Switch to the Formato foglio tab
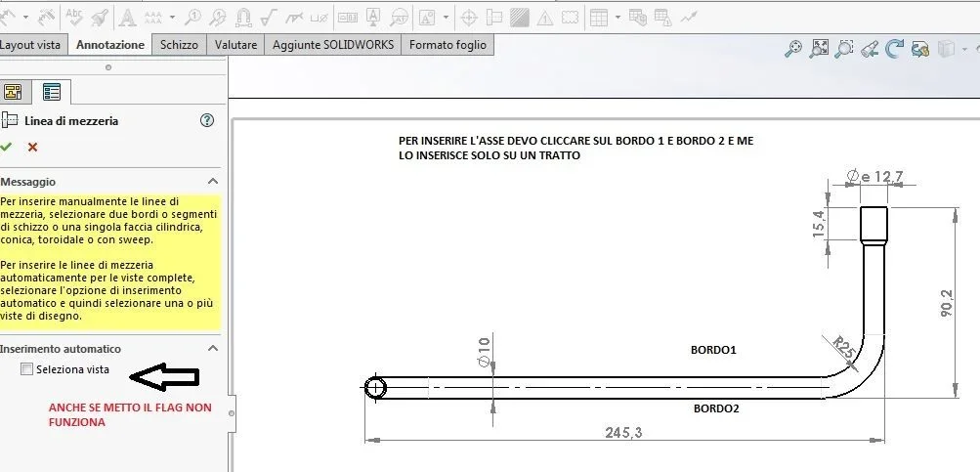980x472 pixels. (x=447, y=45)
